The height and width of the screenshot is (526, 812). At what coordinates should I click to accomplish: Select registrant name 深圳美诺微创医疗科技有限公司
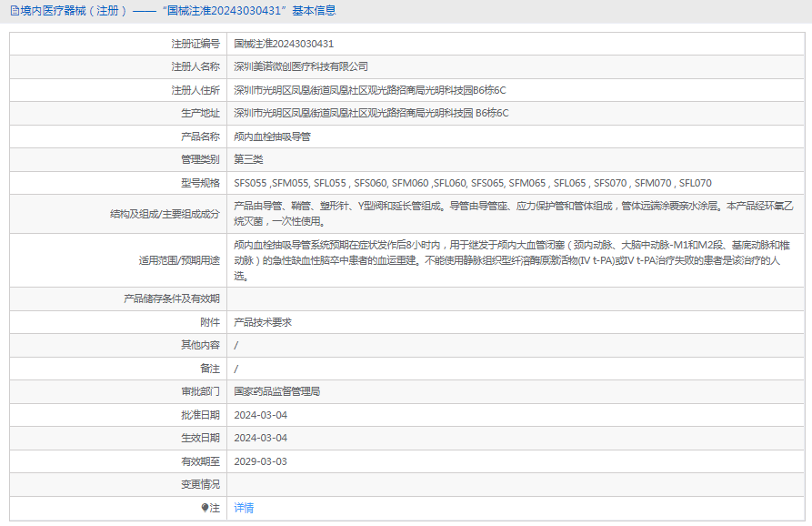tap(301, 66)
